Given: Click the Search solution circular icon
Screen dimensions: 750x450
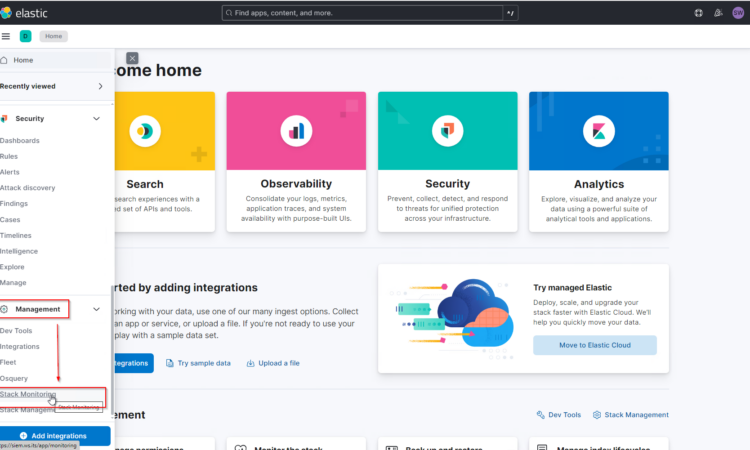Looking at the screenshot, I should point(145,131).
